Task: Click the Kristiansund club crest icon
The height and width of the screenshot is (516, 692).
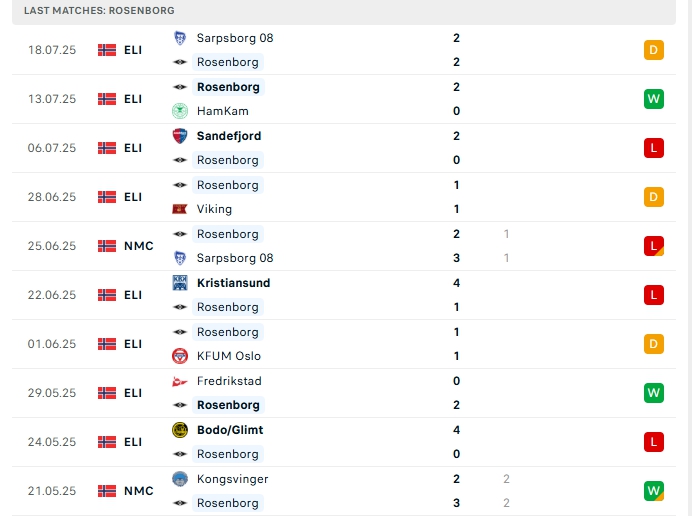Action: 180,283
